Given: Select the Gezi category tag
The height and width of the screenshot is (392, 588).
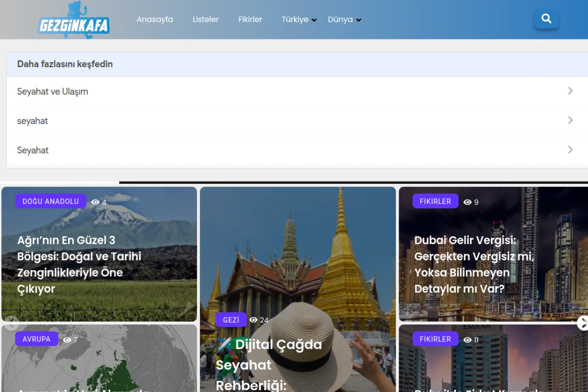Looking at the screenshot, I should point(231,320).
